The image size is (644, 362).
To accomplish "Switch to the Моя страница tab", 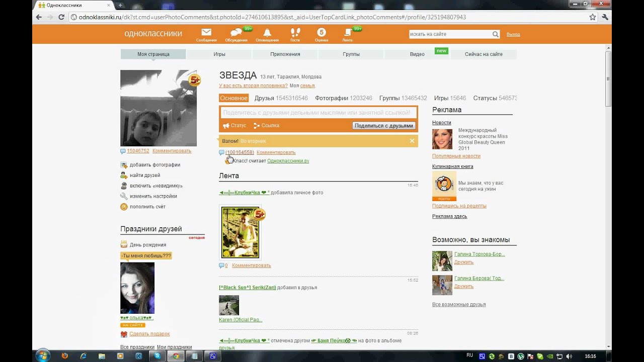I will [153, 54].
